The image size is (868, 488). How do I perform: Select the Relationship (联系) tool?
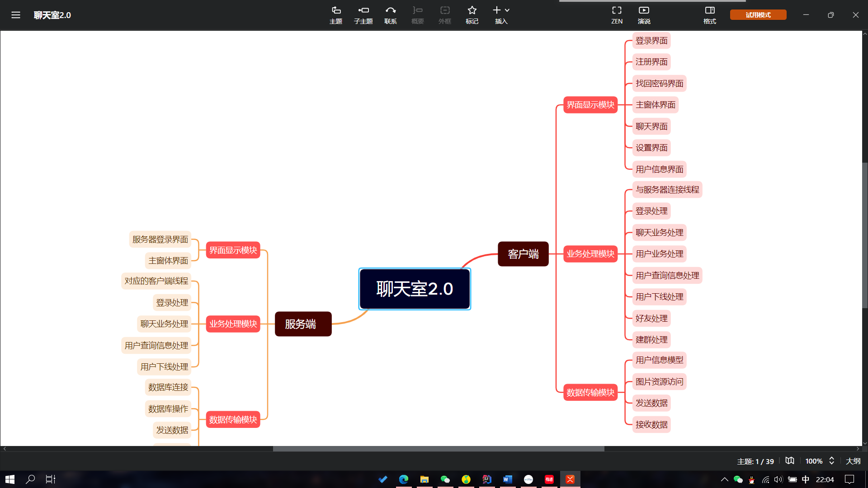[391, 14]
